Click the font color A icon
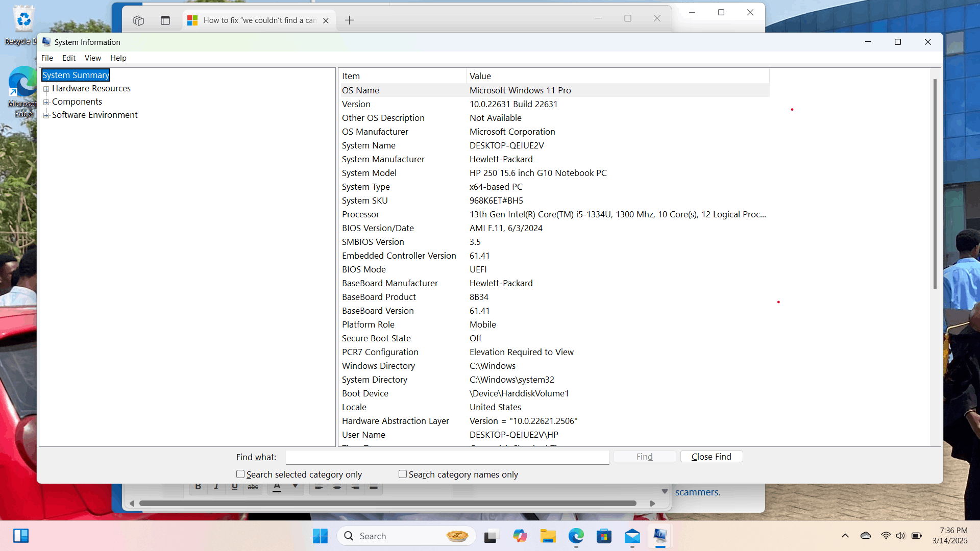The image size is (980, 551). pyautogui.click(x=276, y=487)
